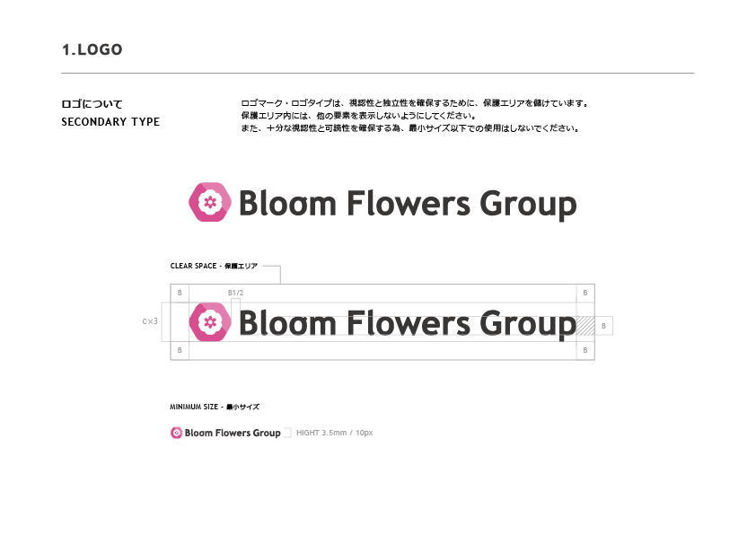
Task: Click the bottom-left B box of the clear space
Action: click(x=180, y=349)
